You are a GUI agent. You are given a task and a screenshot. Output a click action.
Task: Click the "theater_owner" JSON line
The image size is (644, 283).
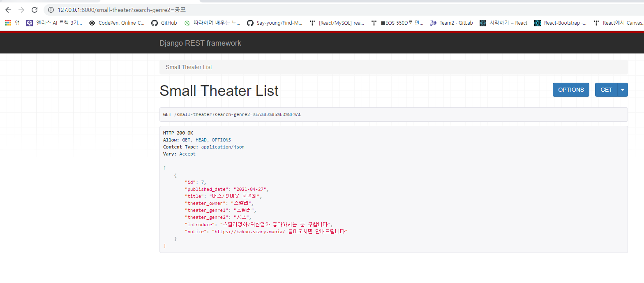pos(219,203)
